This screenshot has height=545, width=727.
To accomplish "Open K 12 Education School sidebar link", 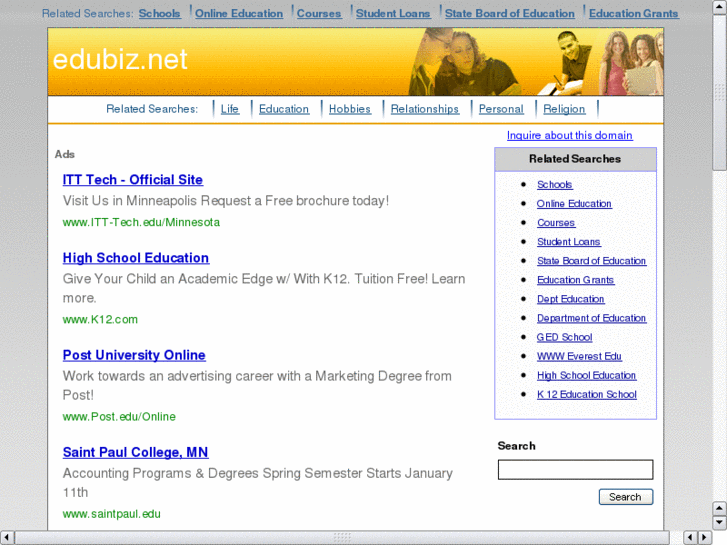I will (x=587, y=394).
